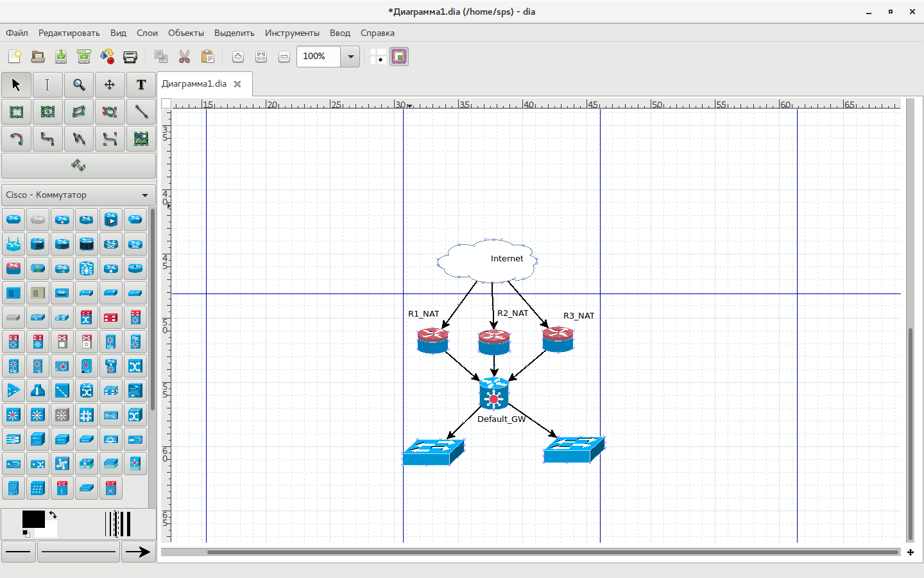Open the Слои menu

[147, 33]
